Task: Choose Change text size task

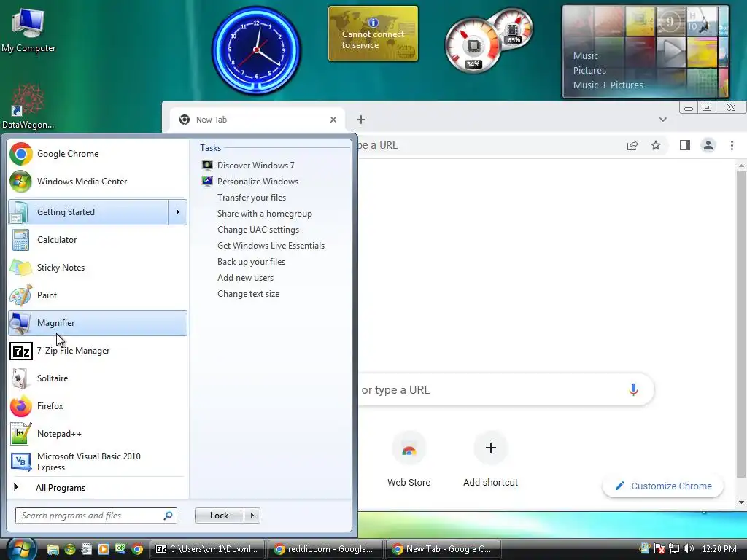Action: [x=248, y=294]
